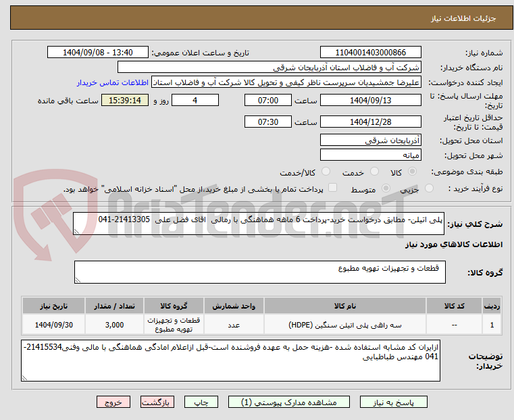Click the شرح کلی نیاز description text area
The image size is (514, 420).
point(259,224)
